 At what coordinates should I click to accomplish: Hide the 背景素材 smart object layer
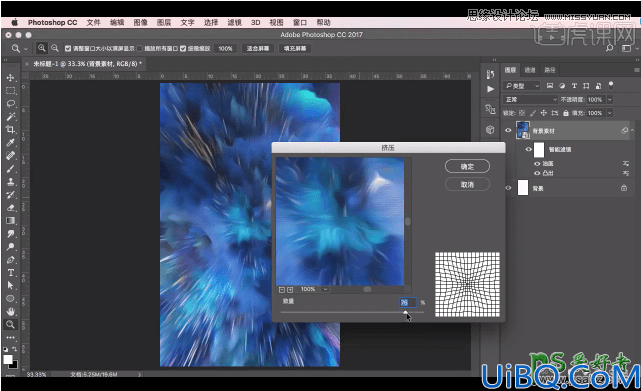(508, 130)
